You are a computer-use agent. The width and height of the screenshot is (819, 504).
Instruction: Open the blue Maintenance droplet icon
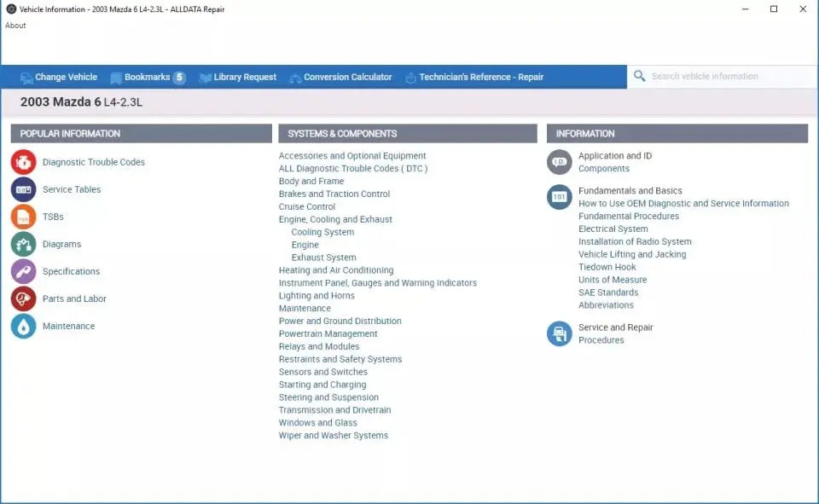(x=24, y=326)
